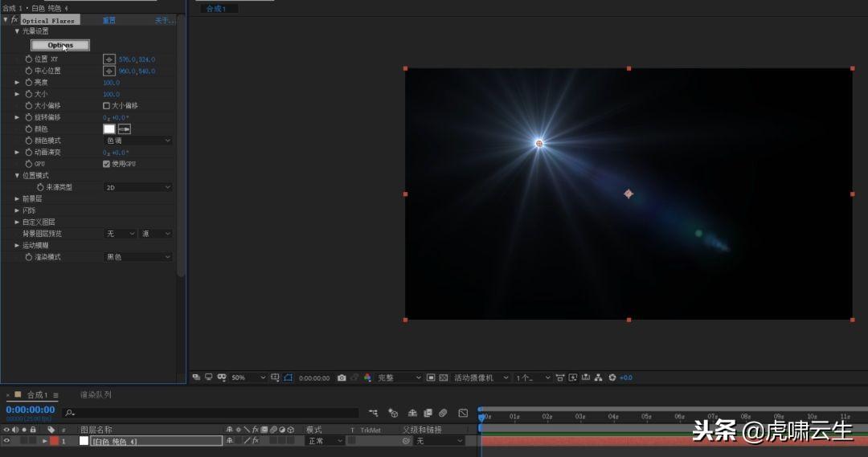Switch to the 渲染队列 tab
The image size is (868, 457).
pos(96,395)
